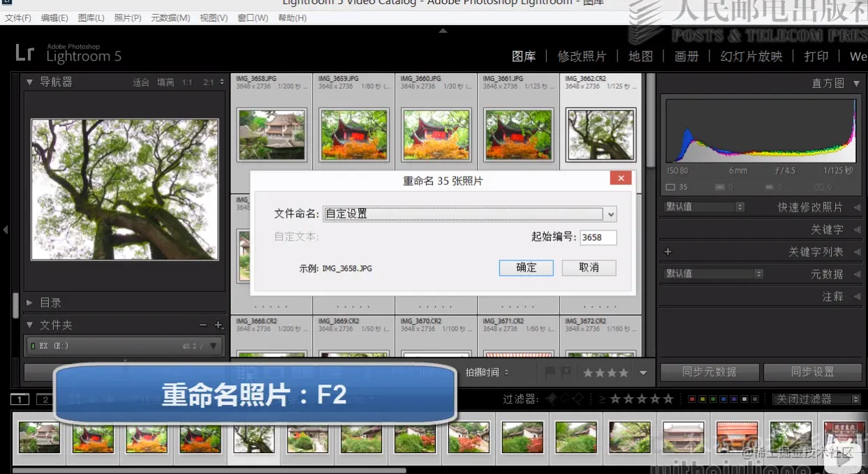
Task: Switch to the 地图 module
Action: [x=640, y=57]
